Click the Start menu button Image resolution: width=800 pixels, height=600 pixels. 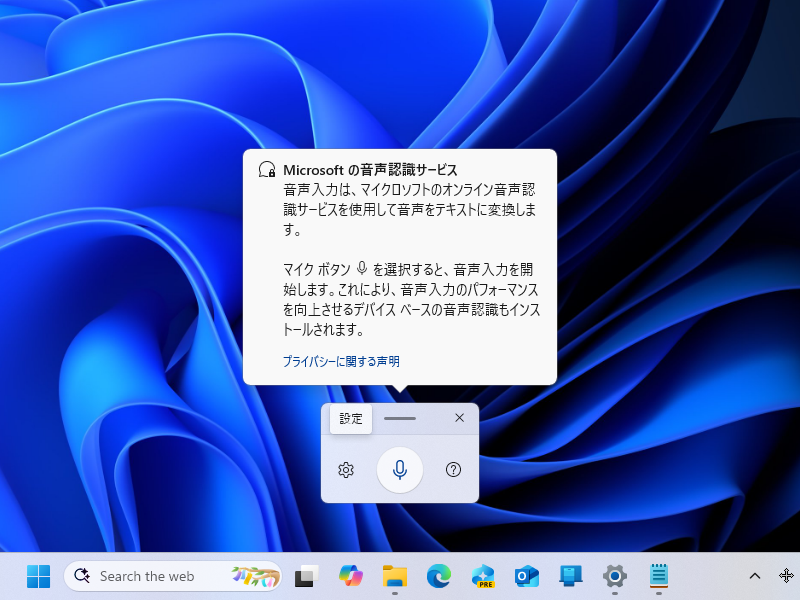point(38,577)
